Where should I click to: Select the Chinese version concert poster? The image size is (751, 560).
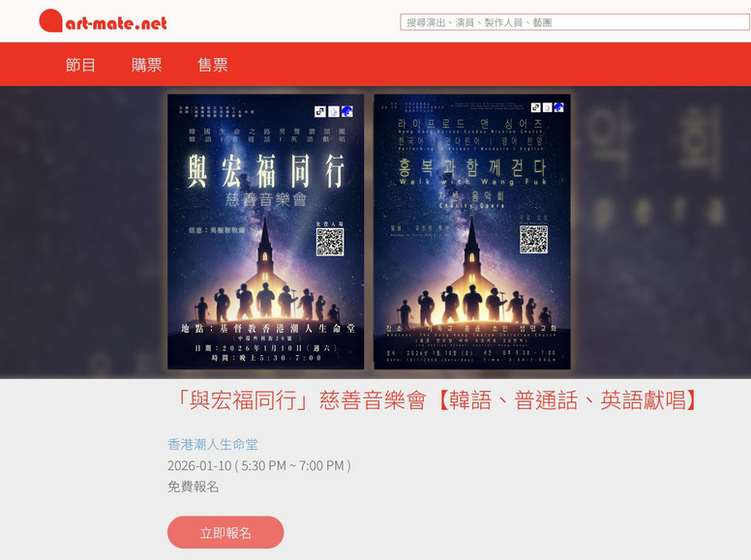[266, 232]
